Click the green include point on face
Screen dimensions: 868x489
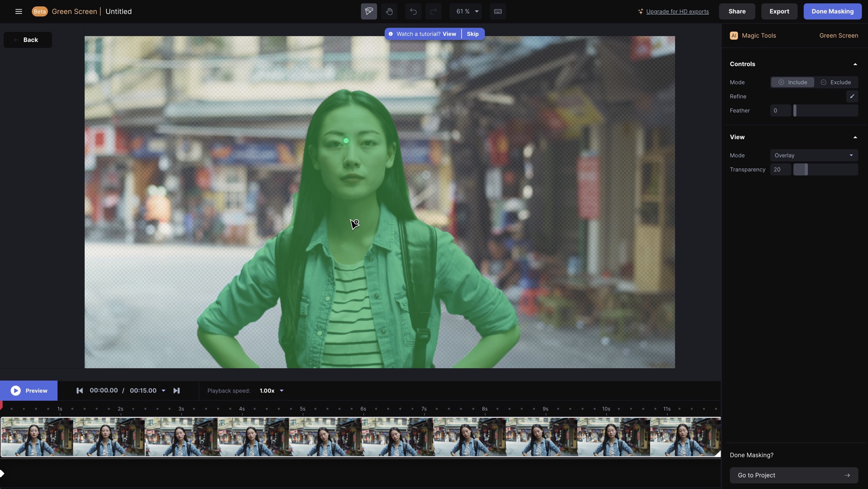(x=346, y=141)
